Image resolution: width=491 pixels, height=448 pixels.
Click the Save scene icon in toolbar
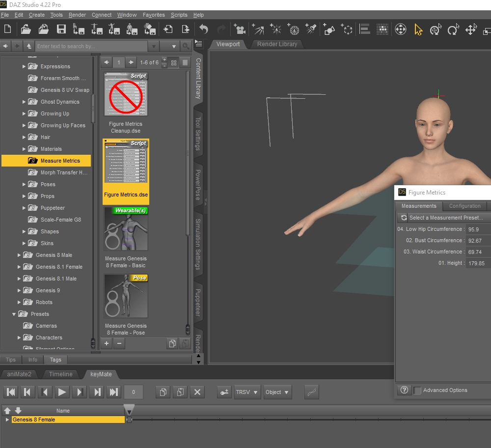point(61,29)
